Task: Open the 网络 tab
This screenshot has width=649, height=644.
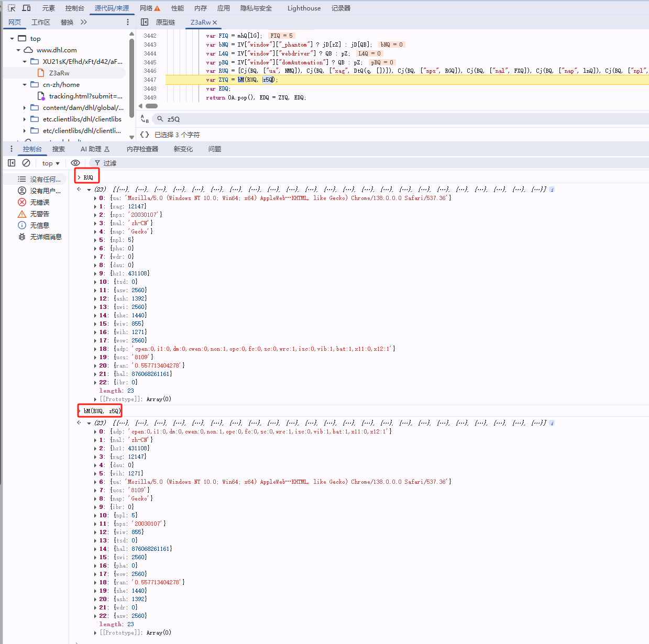Action: 150,8
